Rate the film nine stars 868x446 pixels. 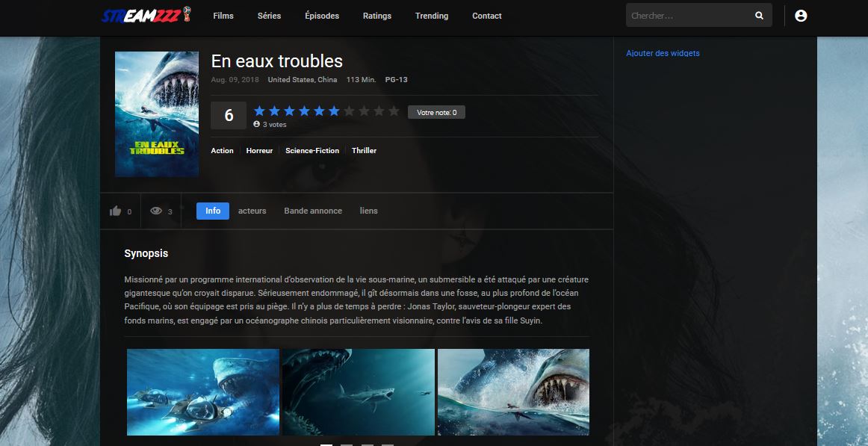coord(379,111)
